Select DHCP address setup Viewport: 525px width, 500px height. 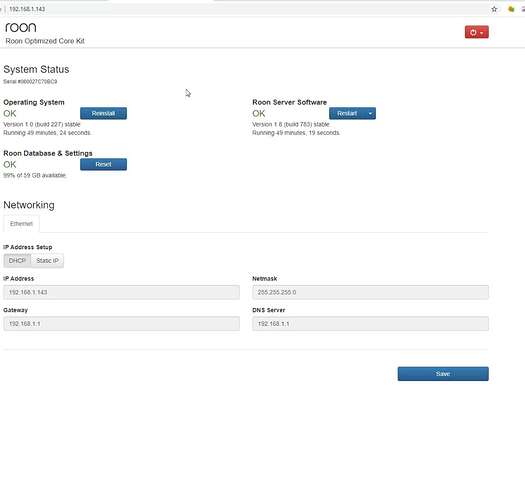click(x=17, y=261)
